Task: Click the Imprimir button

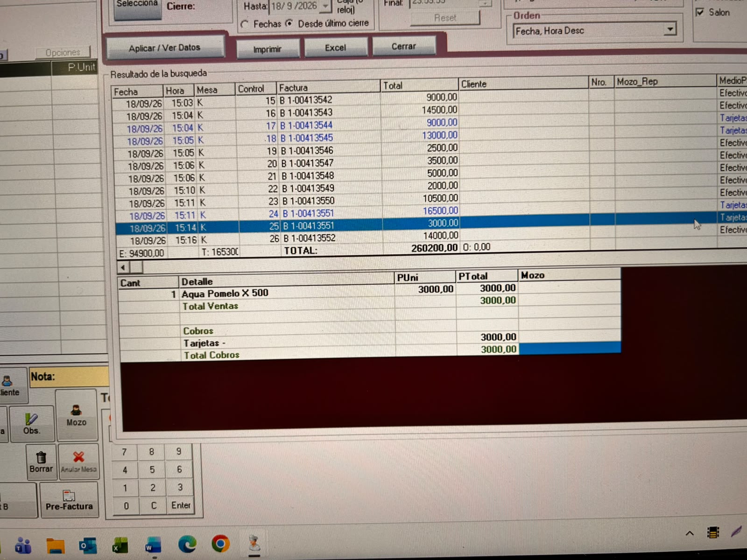Action: (x=268, y=49)
